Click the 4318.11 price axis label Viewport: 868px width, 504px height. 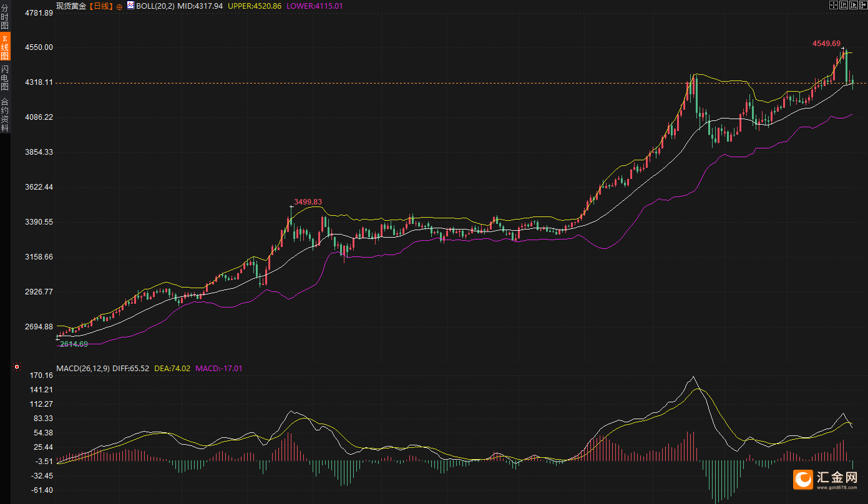coord(39,82)
